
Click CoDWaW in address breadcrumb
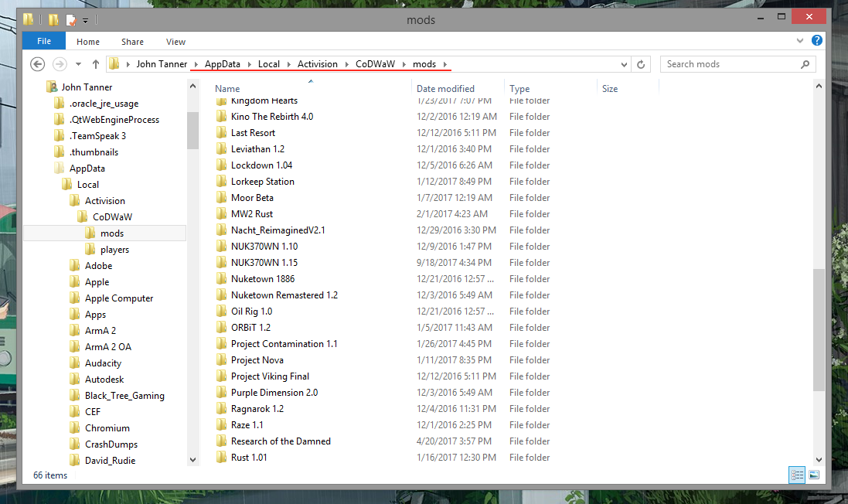376,64
